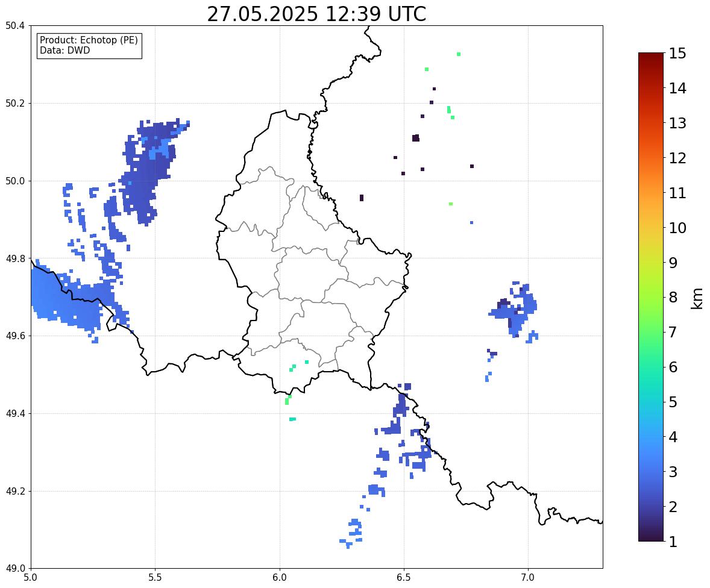Screen dimensions: 710x588
Task: Click the colorbar tick label 1
Action: click(x=673, y=542)
